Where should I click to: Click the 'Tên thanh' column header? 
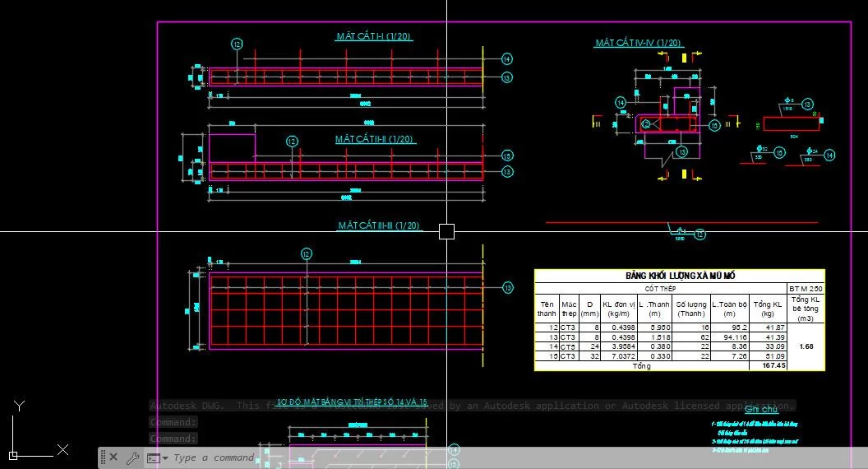(547, 309)
